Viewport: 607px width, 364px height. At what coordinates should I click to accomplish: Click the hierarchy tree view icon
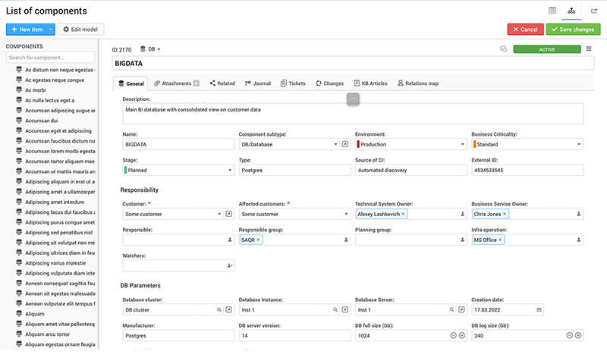[572, 11]
